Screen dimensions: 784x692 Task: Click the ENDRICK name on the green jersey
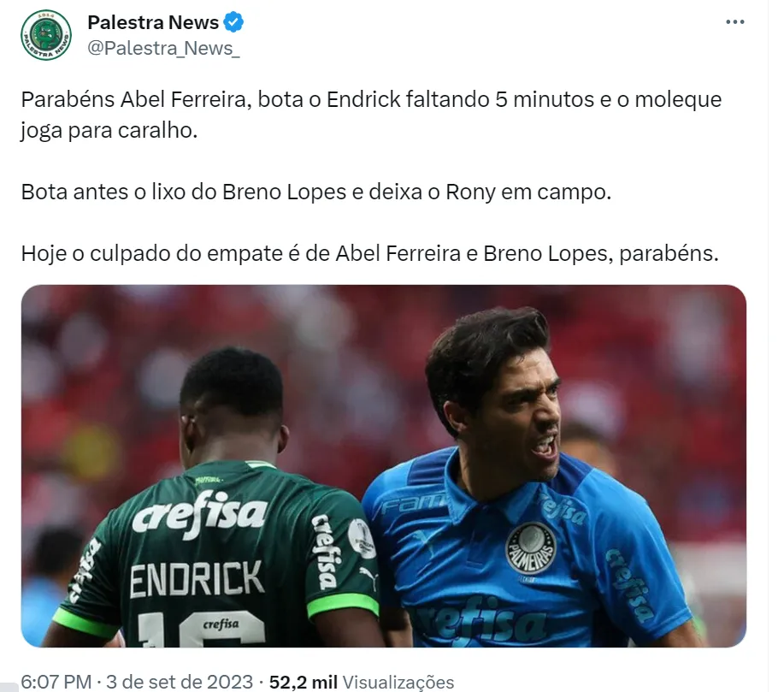point(197,579)
